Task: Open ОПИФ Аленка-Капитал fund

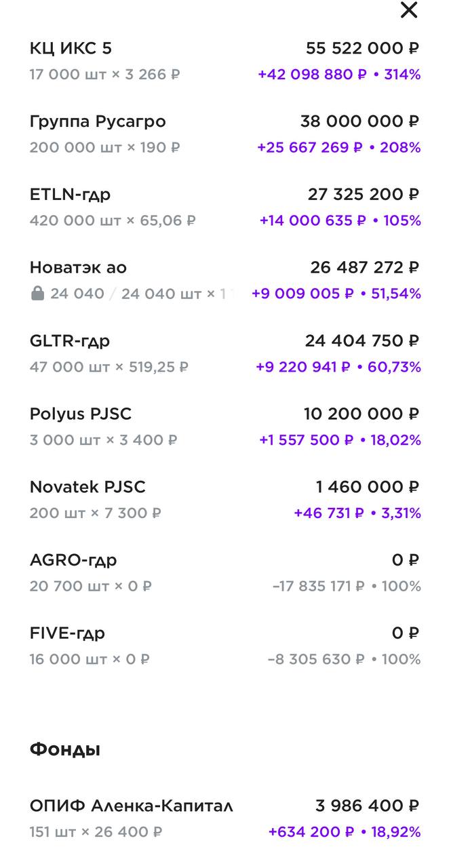Action: pos(131,806)
